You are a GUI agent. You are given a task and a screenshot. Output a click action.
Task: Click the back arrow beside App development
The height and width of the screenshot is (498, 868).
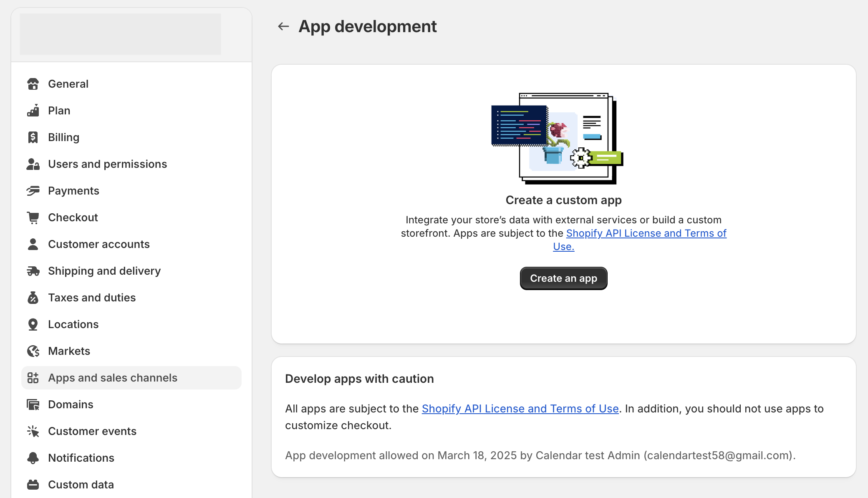283,26
